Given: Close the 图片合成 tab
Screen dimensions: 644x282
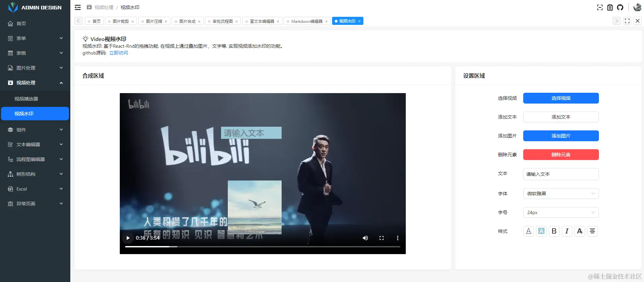Looking at the screenshot, I should tap(199, 22).
